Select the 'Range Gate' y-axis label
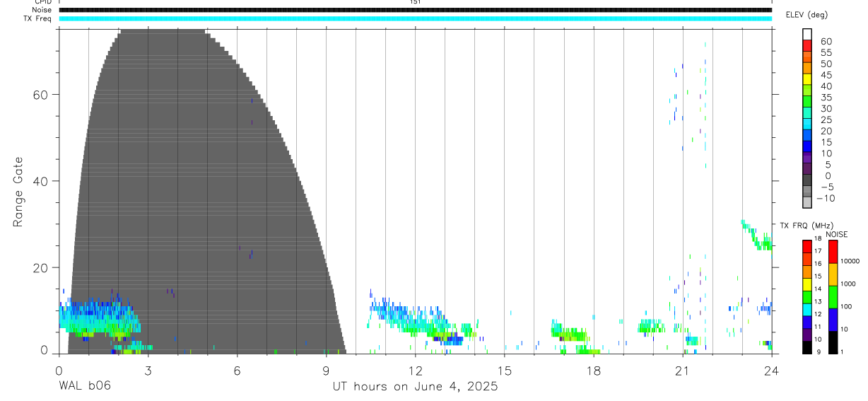Image resolution: width=868 pixels, height=401 pixels. 18,191
